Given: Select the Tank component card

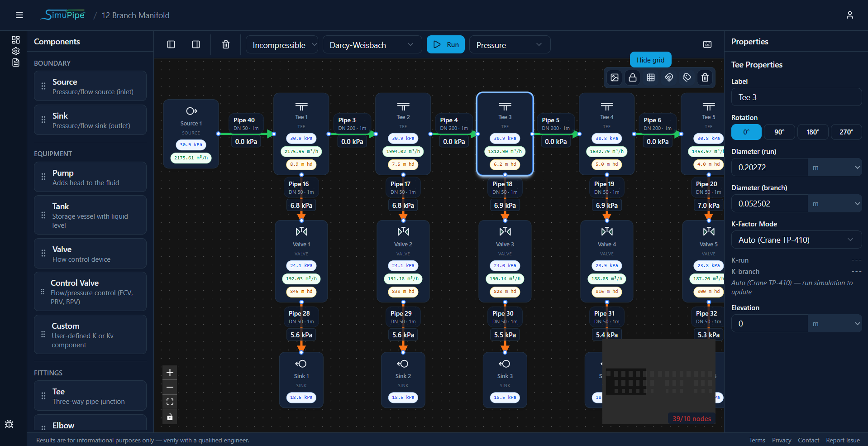Looking at the screenshot, I should coord(90,215).
